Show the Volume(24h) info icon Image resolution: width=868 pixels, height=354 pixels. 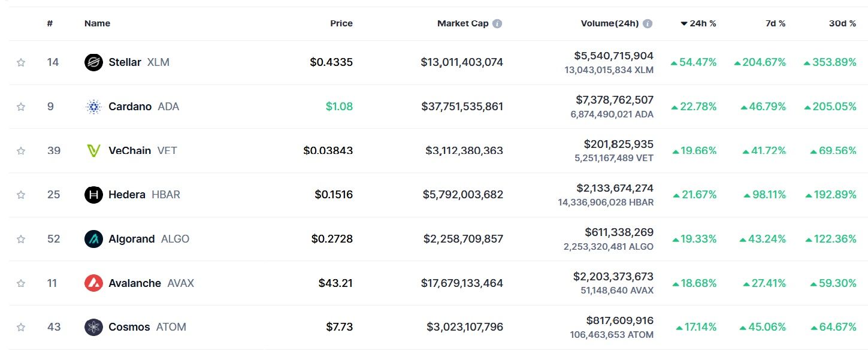click(x=648, y=24)
